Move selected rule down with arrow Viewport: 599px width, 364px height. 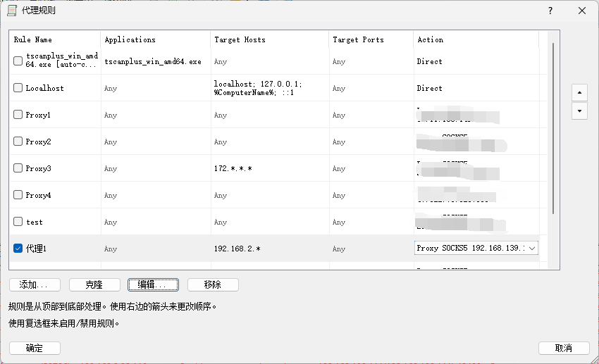click(579, 111)
